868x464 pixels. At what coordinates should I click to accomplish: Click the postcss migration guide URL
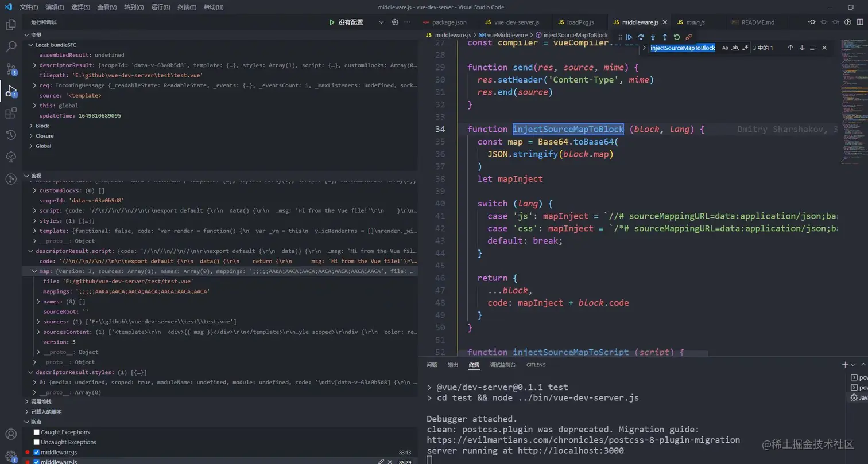583,440
